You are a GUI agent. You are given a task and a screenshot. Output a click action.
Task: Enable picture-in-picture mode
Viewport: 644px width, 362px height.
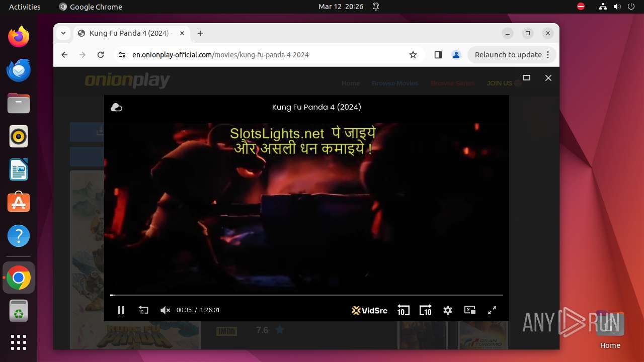pyautogui.click(x=470, y=310)
